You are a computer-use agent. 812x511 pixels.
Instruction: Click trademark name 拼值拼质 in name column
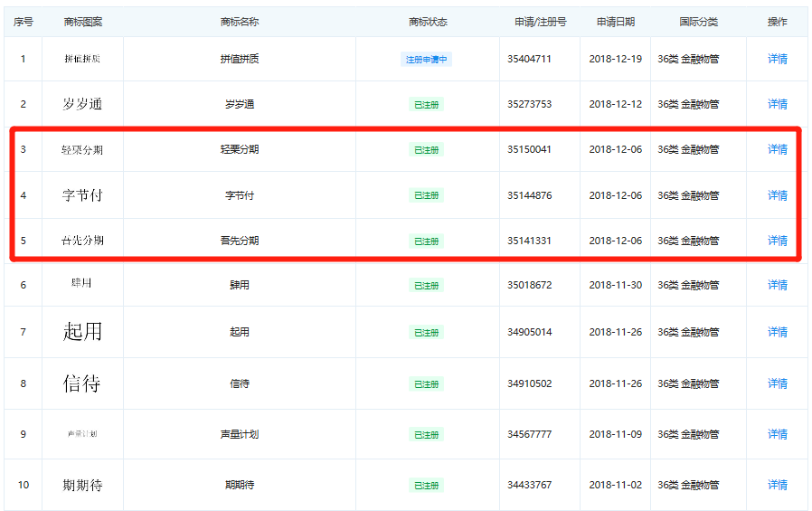(240, 59)
